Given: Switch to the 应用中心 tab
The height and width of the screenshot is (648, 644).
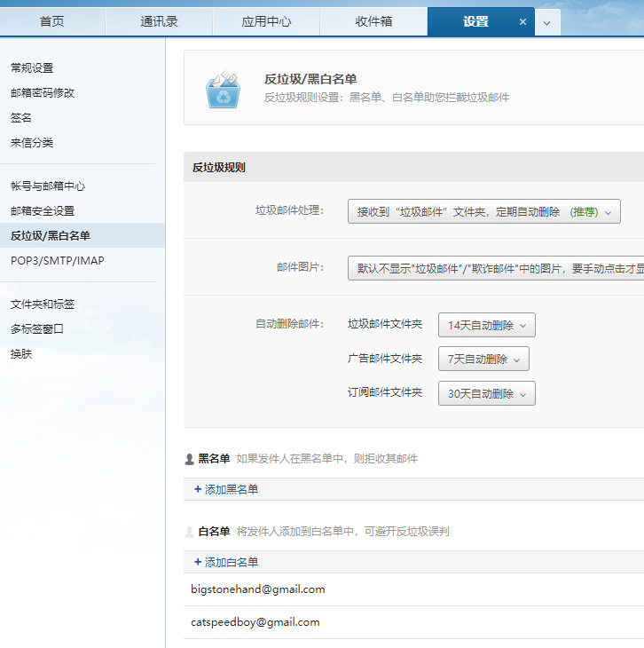Looking at the screenshot, I should click(x=266, y=21).
